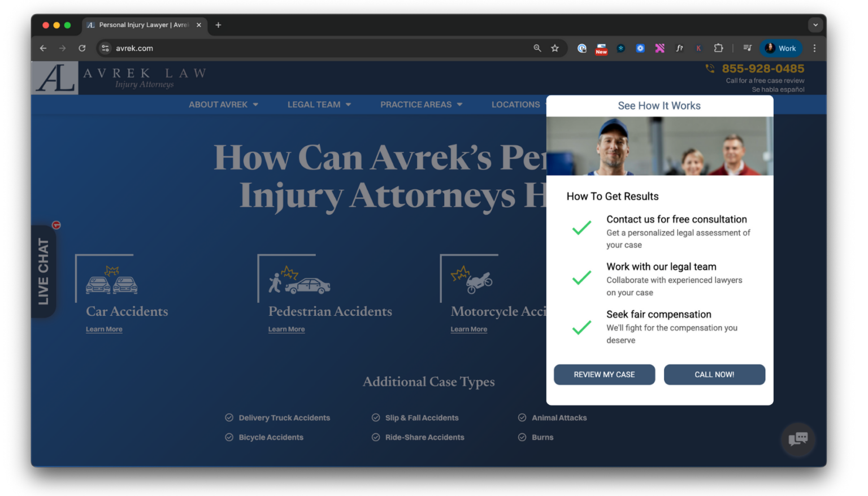Image resolution: width=868 pixels, height=496 pixels.
Task: Expand the tab search dropdown arrow
Action: coord(815,25)
